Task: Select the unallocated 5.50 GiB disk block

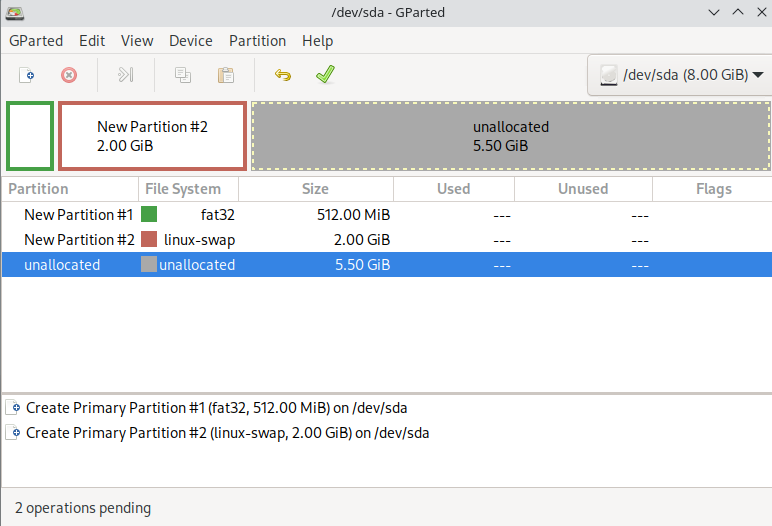Action: tap(510, 136)
